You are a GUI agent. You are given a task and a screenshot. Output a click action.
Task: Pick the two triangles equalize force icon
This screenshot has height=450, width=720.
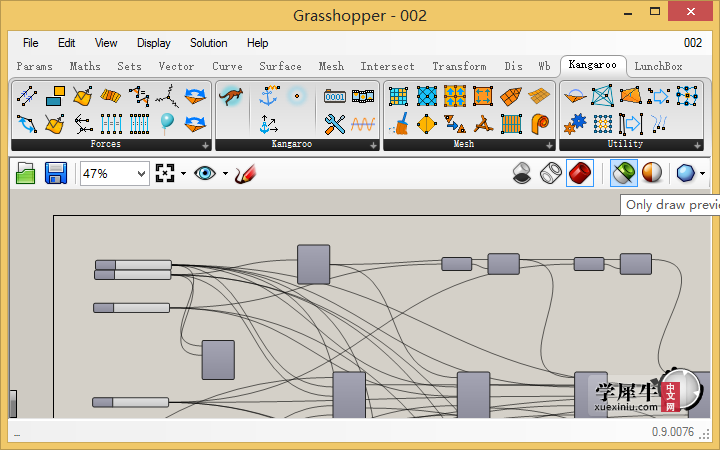pos(139,96)
